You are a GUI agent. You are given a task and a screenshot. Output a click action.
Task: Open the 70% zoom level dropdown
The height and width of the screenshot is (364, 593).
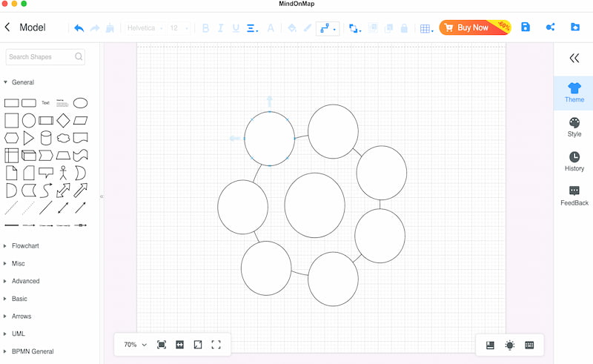click(x=135, y=344)
